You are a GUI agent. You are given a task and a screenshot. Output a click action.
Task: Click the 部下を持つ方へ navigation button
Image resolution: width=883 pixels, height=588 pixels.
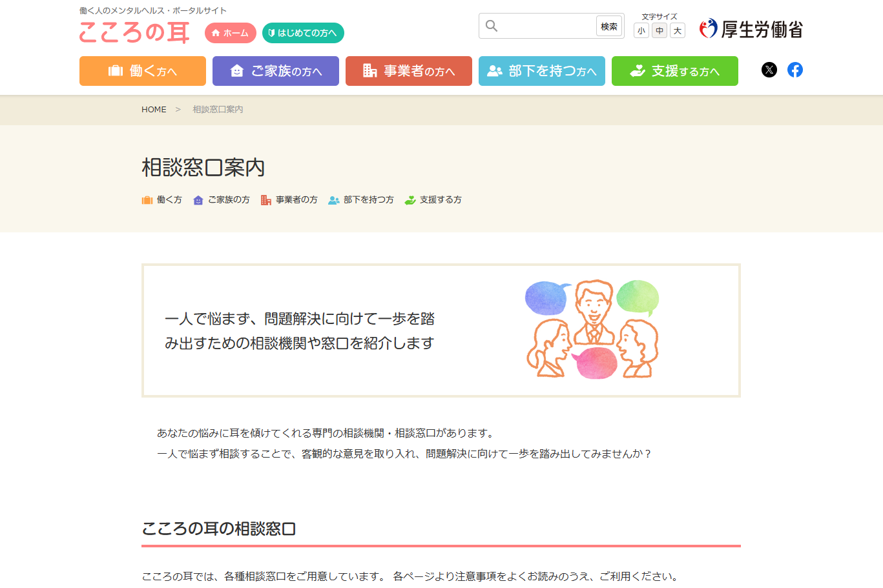(x=541, y=70)
